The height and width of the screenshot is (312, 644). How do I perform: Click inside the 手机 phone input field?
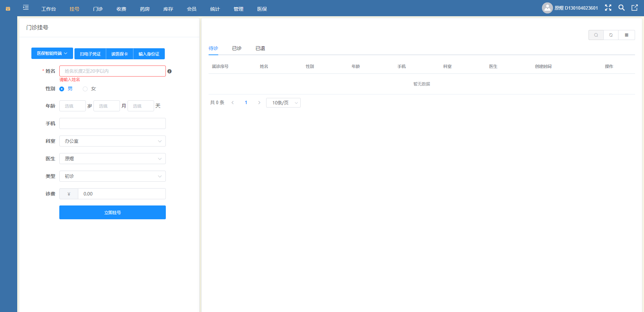[112, 123]
